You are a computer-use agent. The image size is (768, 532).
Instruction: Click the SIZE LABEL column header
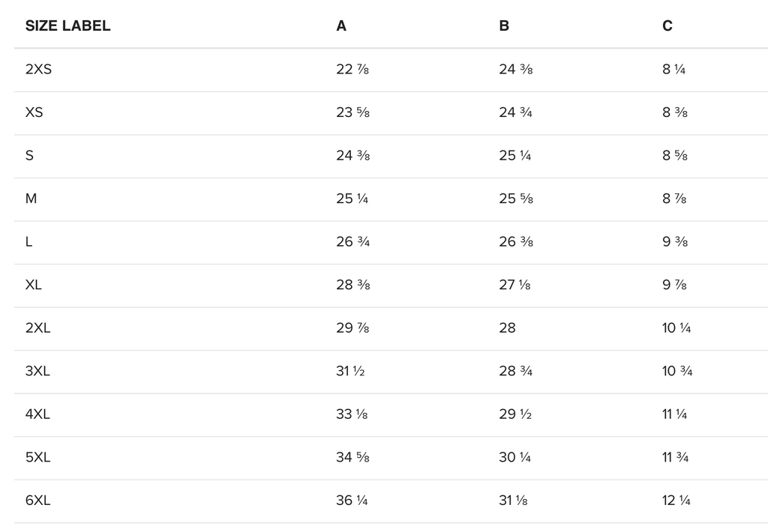67,25
